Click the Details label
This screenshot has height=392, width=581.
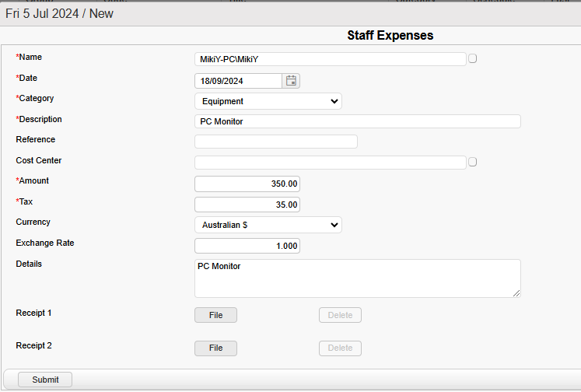(29, 264)
